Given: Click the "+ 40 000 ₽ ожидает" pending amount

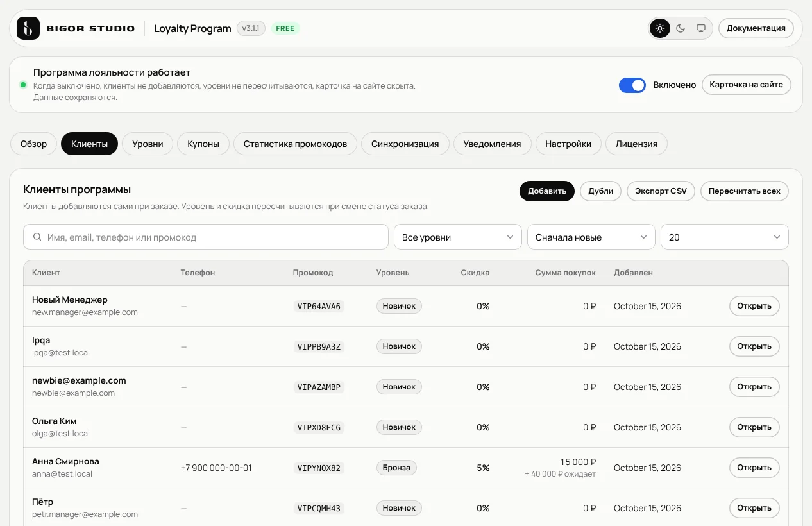Looking at the screenshot, I should click(x=560, y=474).
